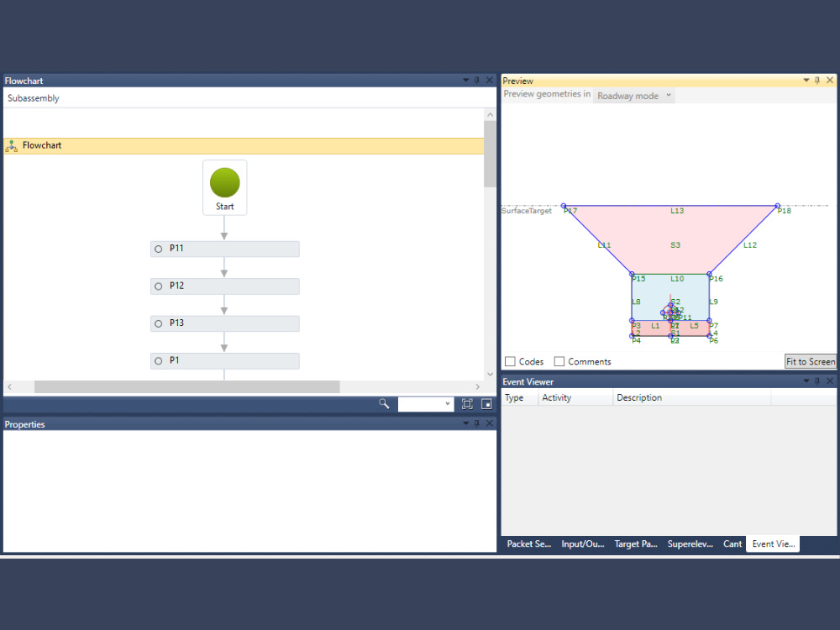Viewport: 840px width, 630px height.
Task: Click flowchart scroll left arrow
Action: click(x=9, y=386)
